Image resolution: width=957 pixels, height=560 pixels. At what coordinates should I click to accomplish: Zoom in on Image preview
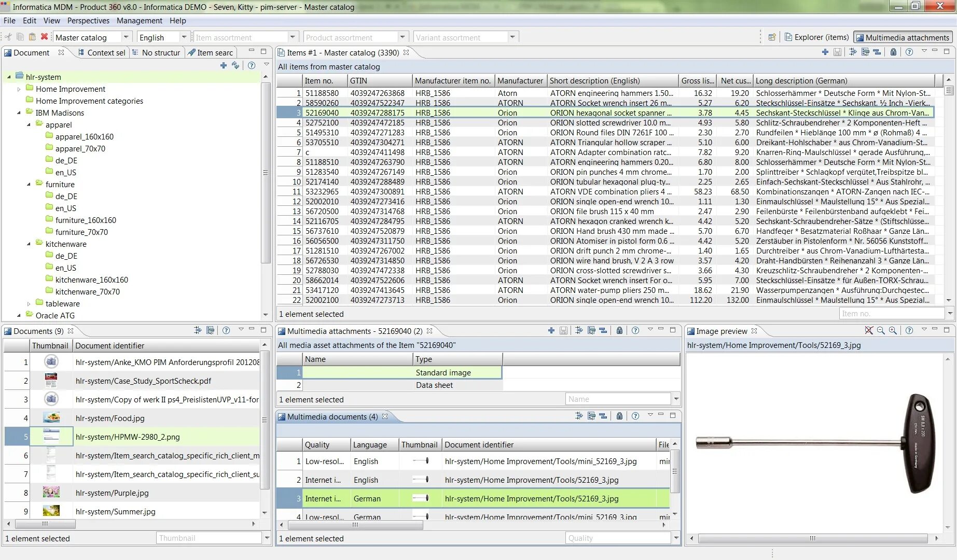pyautogui.click(x=893, y=330)
